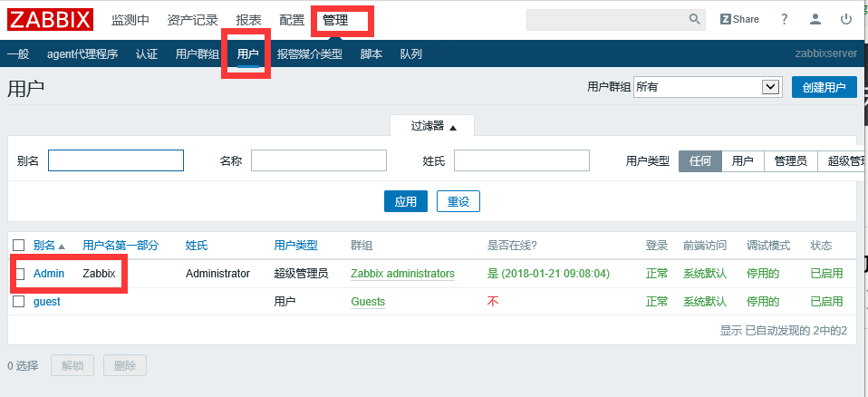Open Zabbix Share link
Viewport: 868px width, 397px height.
coord(739,19)
